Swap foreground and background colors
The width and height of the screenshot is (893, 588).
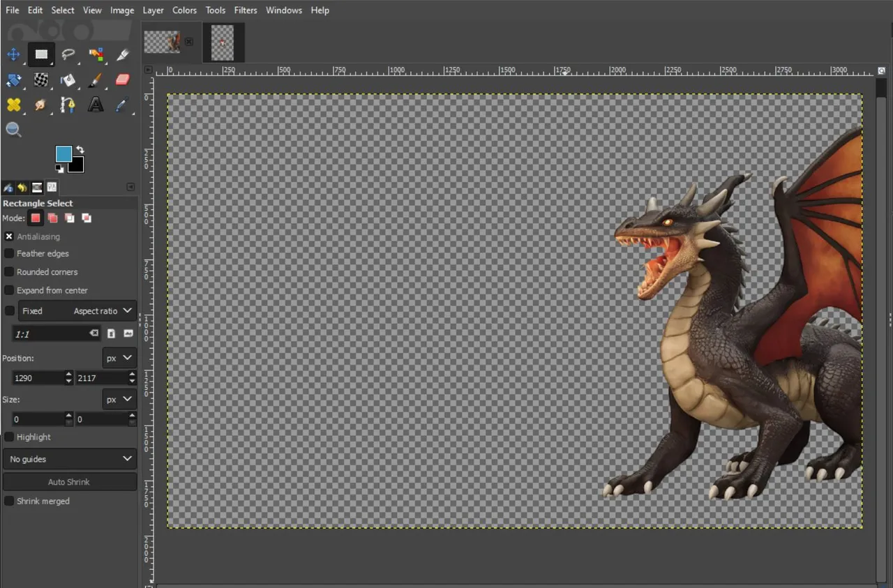pyautogui.click(x=80, y=149)
